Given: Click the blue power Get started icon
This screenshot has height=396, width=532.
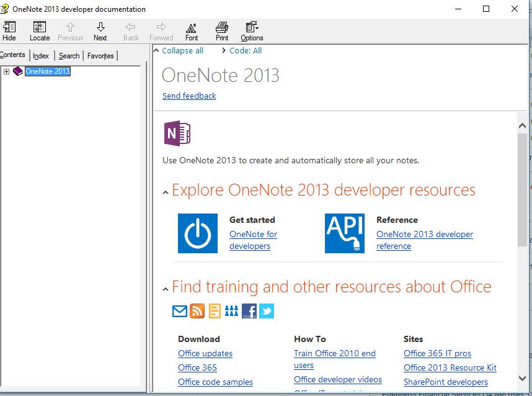Looking at the screenshot, I should [198, 233].
